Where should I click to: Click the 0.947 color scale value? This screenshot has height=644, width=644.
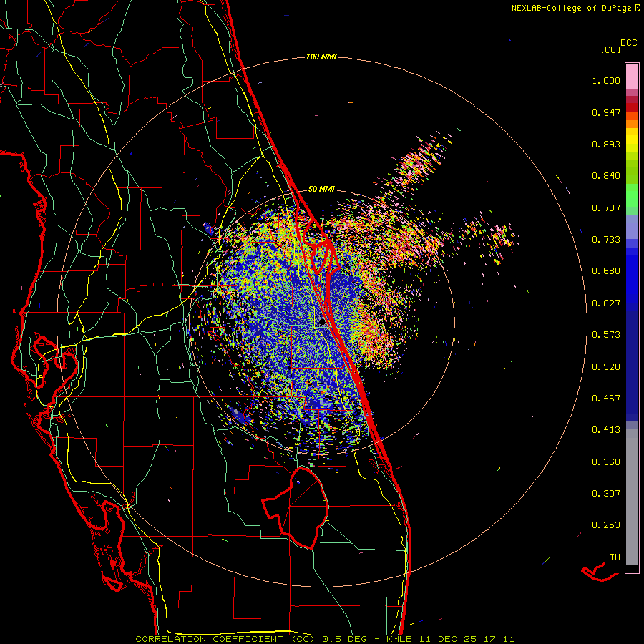pyautogui.click(x=606, y=112)
